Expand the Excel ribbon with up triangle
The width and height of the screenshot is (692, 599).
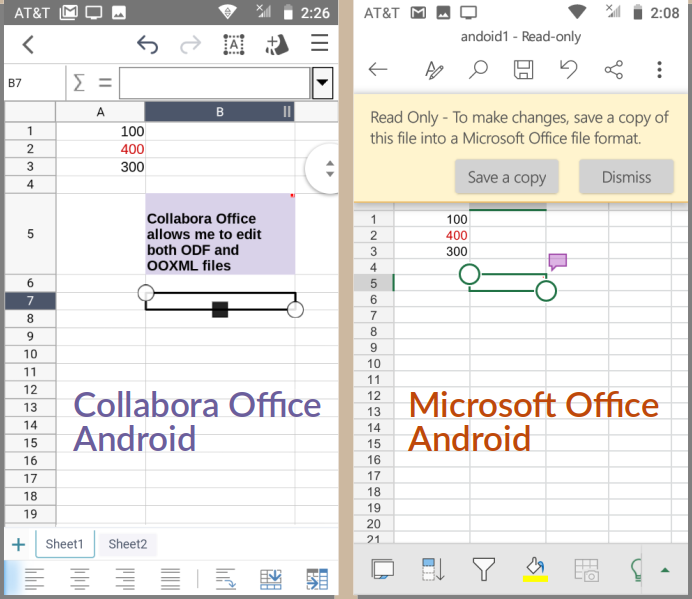click(665, 570)
